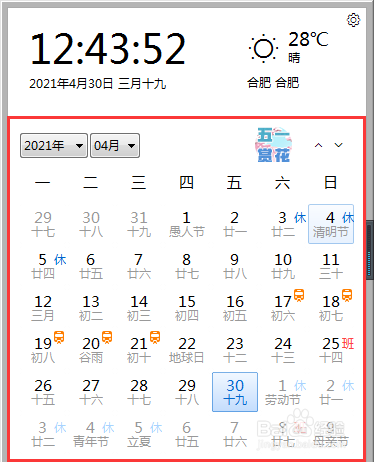This screenshot has height=462, width=374.
Task: Select April 18 初七
Action: [x=331, y=308]
